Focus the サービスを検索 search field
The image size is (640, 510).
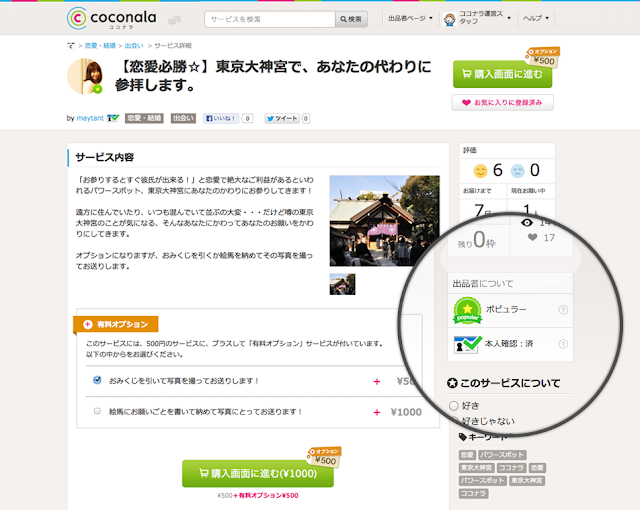pos(270,19)
